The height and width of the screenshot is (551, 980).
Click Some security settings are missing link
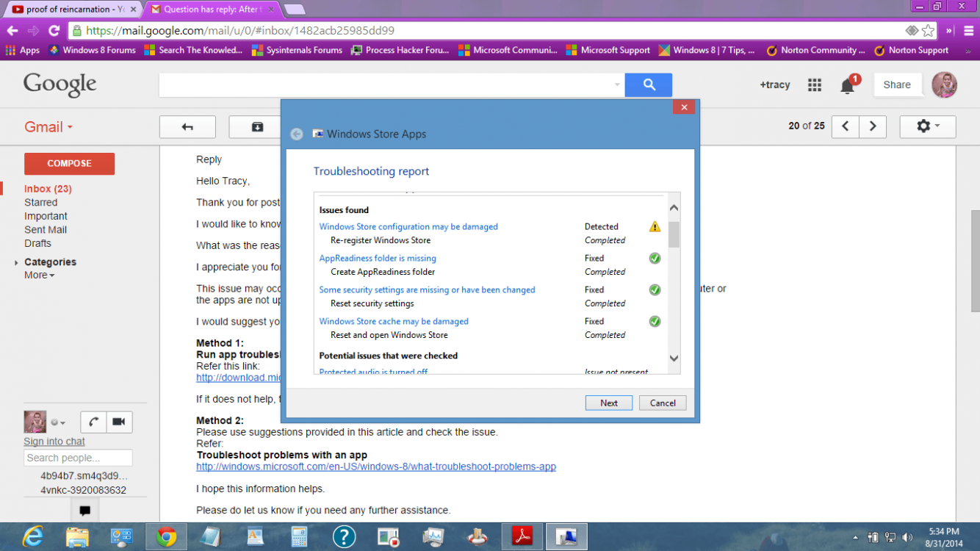click(x=427, y=289)
